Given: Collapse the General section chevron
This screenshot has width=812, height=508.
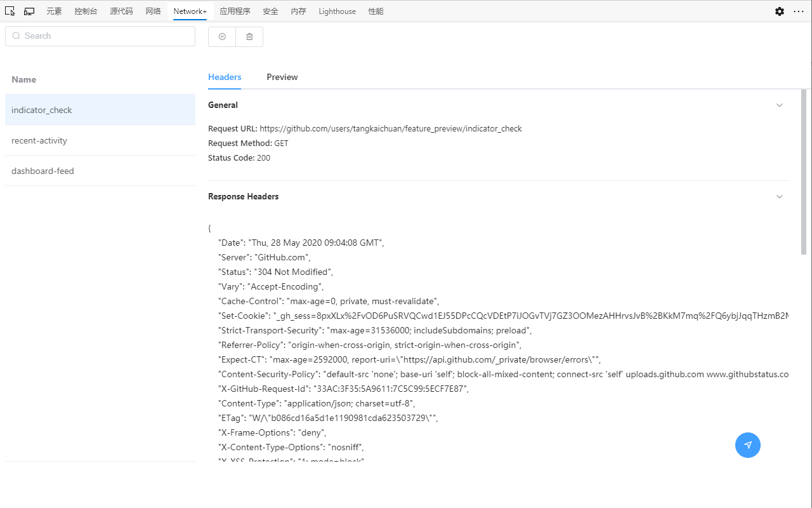Looking at the screenshot, I should click(780, 105).
